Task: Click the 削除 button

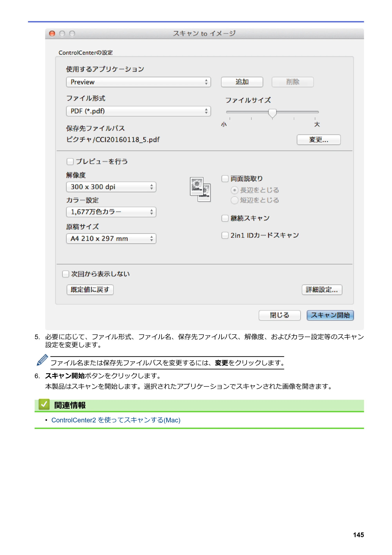Action: pos(293,82)
